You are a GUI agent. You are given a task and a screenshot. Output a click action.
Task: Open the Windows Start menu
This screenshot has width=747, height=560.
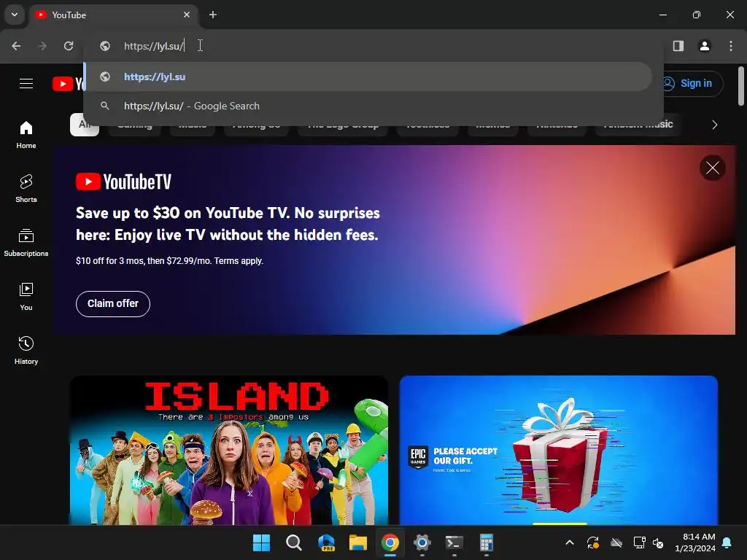coord(261,542)
